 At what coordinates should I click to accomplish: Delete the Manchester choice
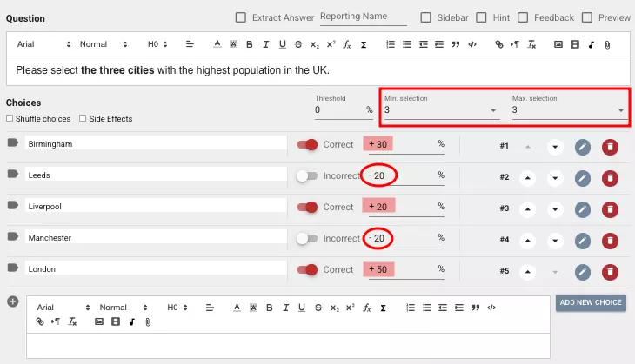click(610, 241)
